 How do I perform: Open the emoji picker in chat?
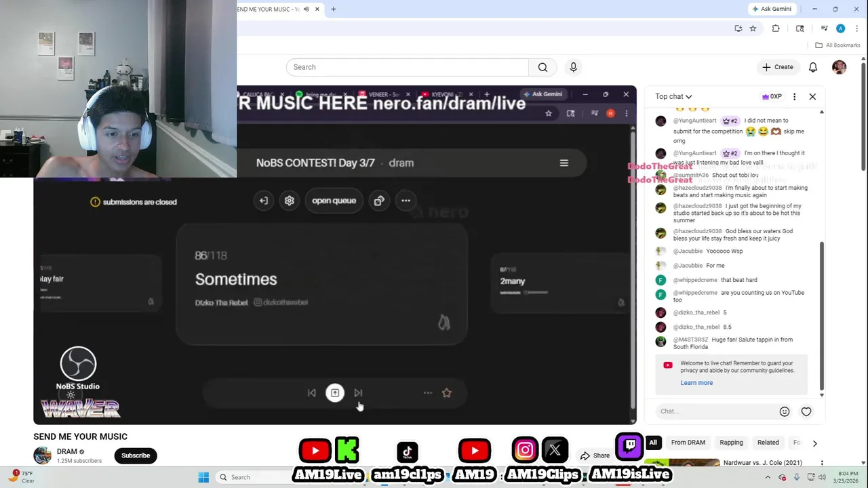(x=785, y=411)
